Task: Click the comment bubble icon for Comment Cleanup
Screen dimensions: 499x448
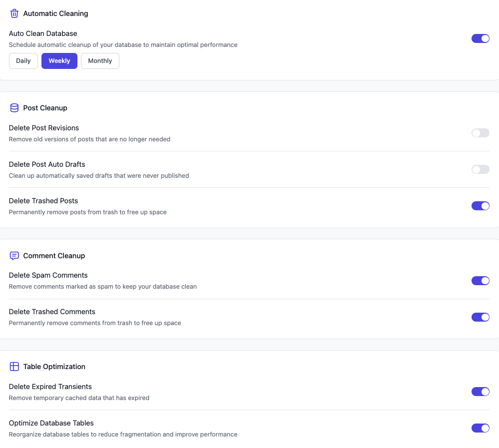Action: coord(14,255)
